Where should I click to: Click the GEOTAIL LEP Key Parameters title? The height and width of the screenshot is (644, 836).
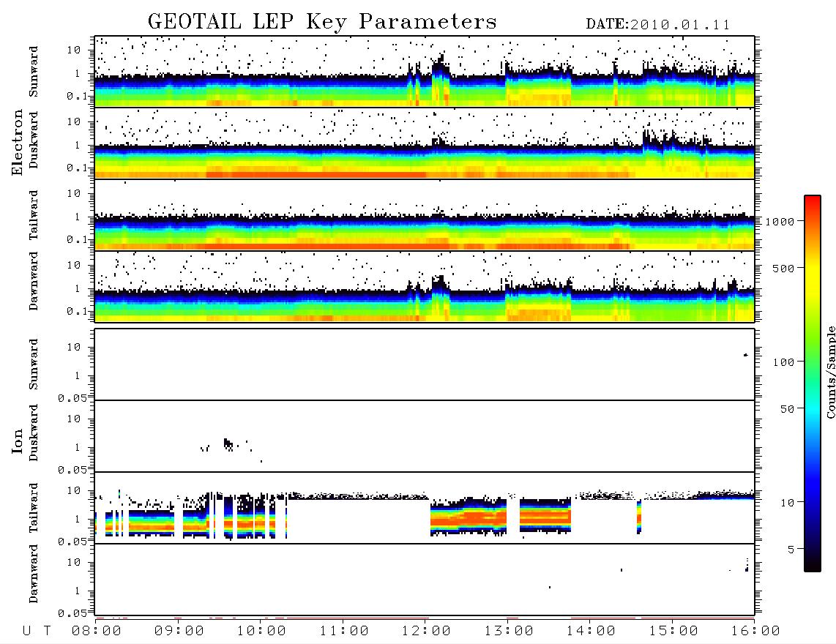tap(322, 22)
